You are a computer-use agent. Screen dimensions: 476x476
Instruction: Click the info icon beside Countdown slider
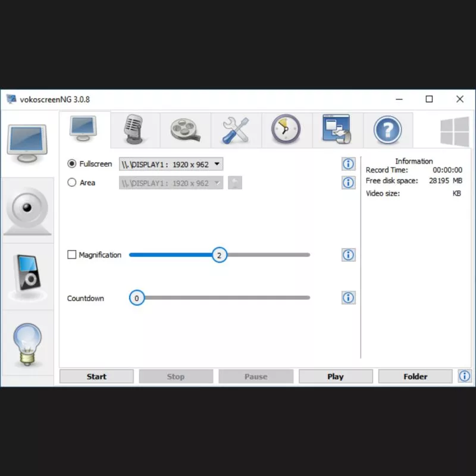tap(348, 297)
